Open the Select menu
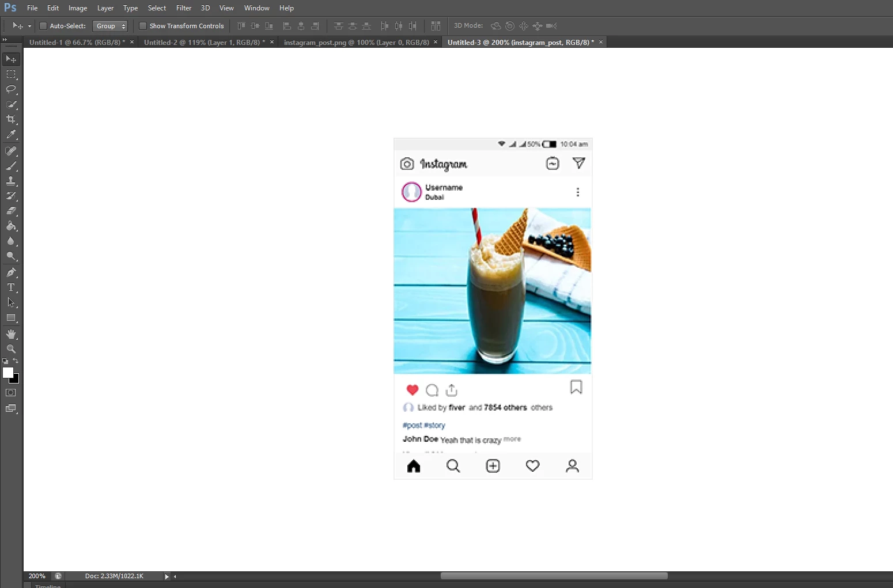Viewport: 893px width, 588px height. [x=157, y=8]
